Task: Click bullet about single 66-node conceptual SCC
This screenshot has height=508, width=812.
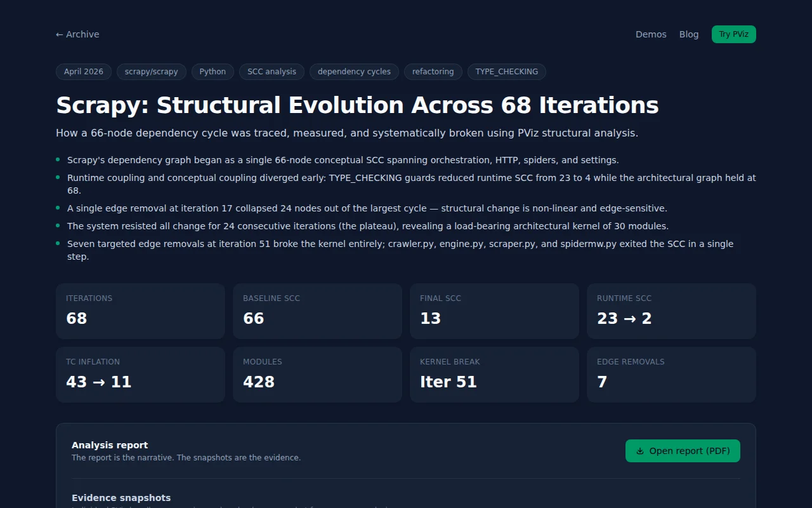Action: point(343,160)
